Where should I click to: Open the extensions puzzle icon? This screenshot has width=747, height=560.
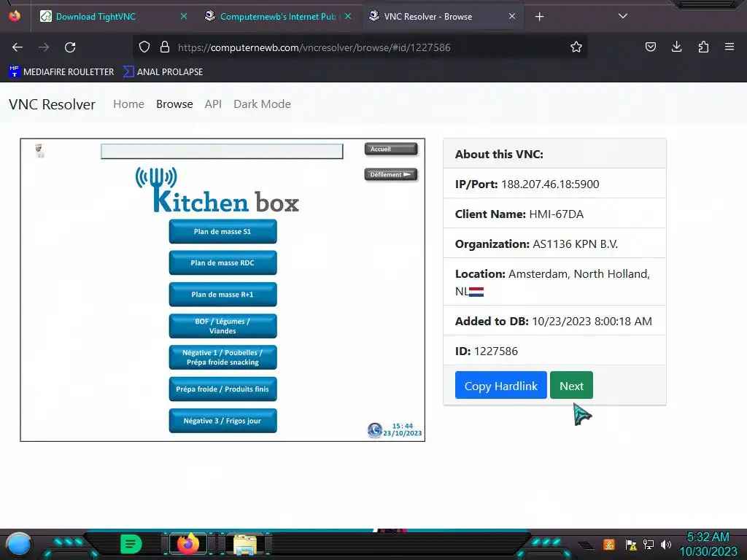pos(703,47)
